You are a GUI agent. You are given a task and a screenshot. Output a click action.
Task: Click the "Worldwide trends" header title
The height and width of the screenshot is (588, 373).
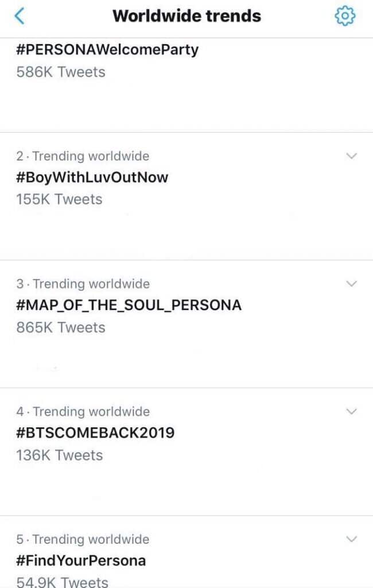(x=187, y=16)
